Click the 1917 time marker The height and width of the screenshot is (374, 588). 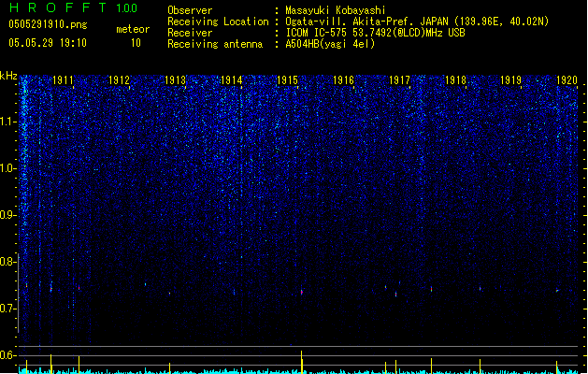click(399, 80)
